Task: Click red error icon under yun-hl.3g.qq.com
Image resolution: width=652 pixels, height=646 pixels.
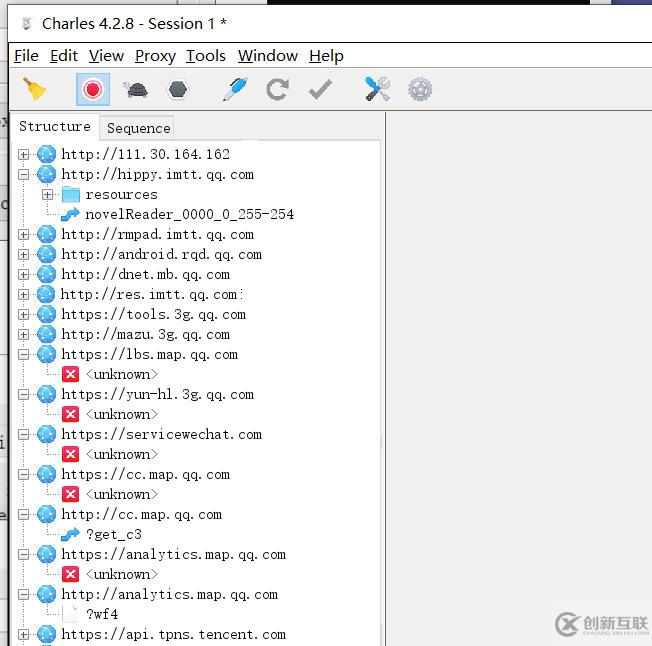Action: pos(71,414)
